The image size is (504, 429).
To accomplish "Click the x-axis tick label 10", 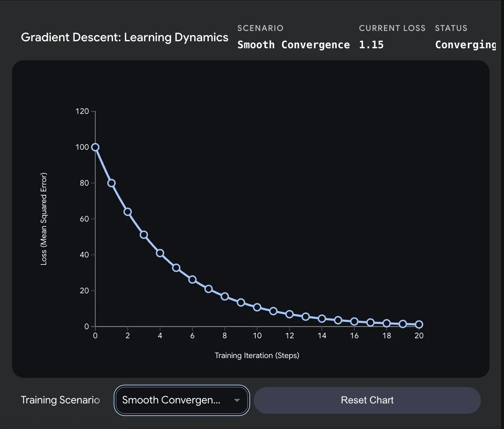I will coord(257,336).
